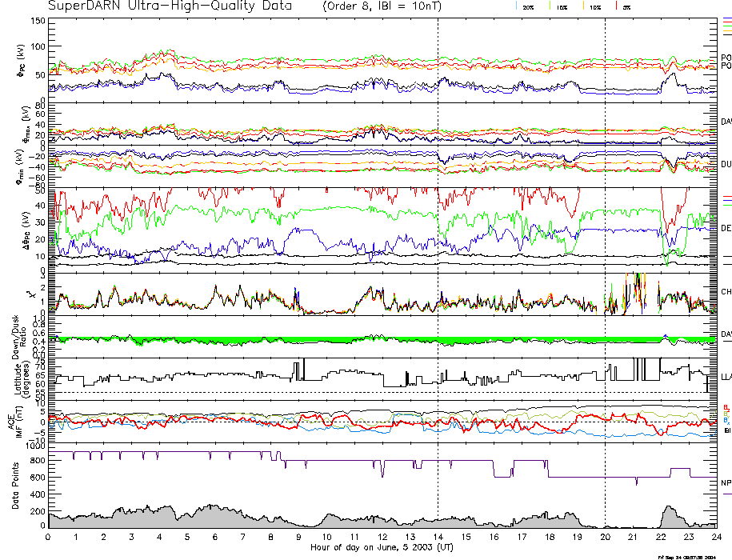Click the hour 24 tick label on x-axis
This screenshot has height=560, width=732.
click(x=716, y=537)
